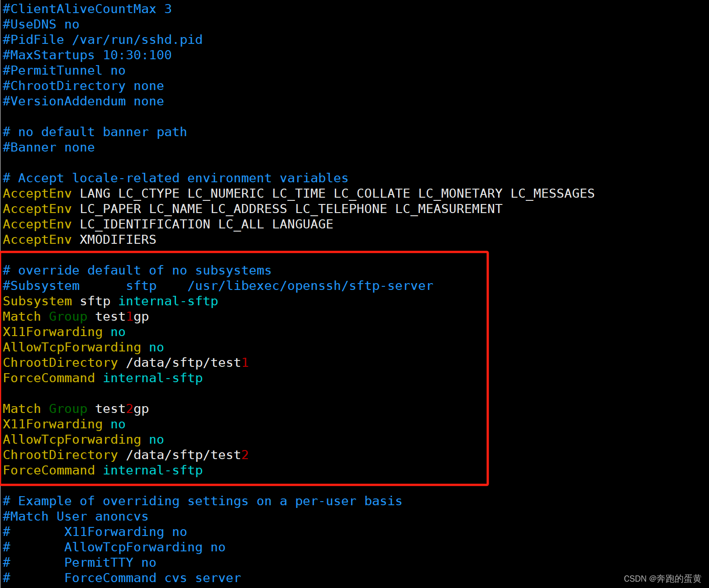The width and height of the screenshot is (709, 588).
Task: Click the commented #Subsystem sftp line
Action: coord(217,285)
